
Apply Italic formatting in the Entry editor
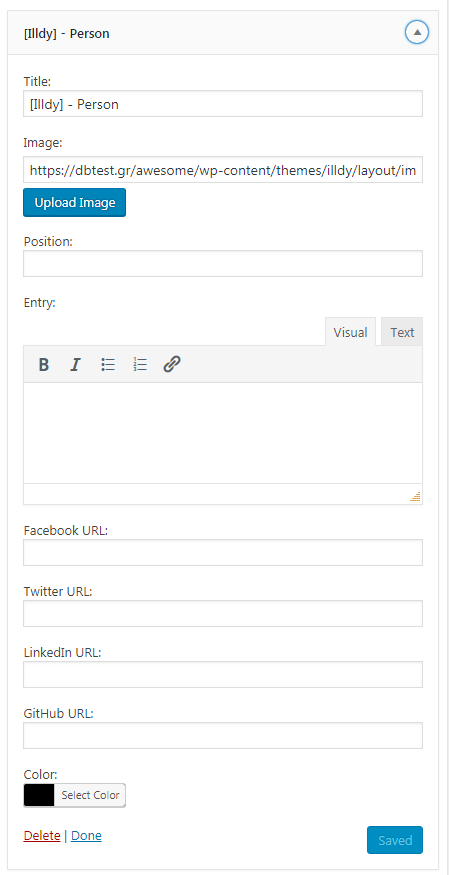point(75,365)
